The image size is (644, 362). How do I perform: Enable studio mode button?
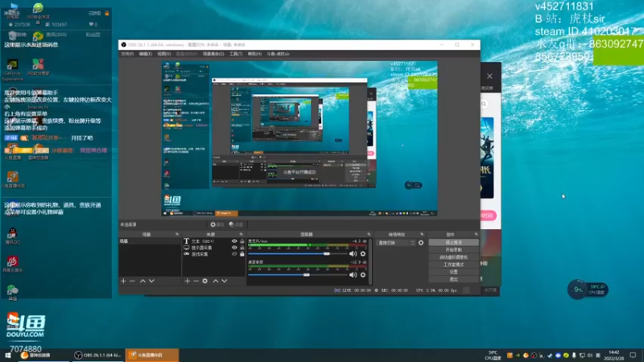[x=453, y=265]
